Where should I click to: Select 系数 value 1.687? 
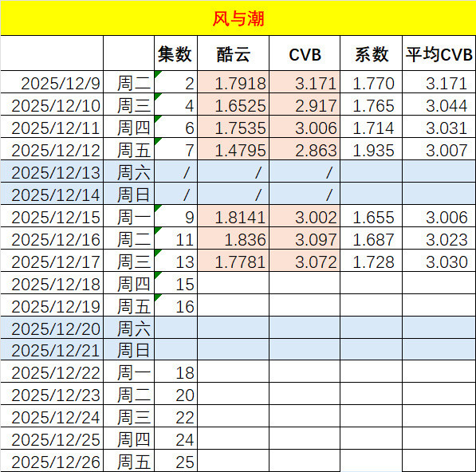coord(372,238)
